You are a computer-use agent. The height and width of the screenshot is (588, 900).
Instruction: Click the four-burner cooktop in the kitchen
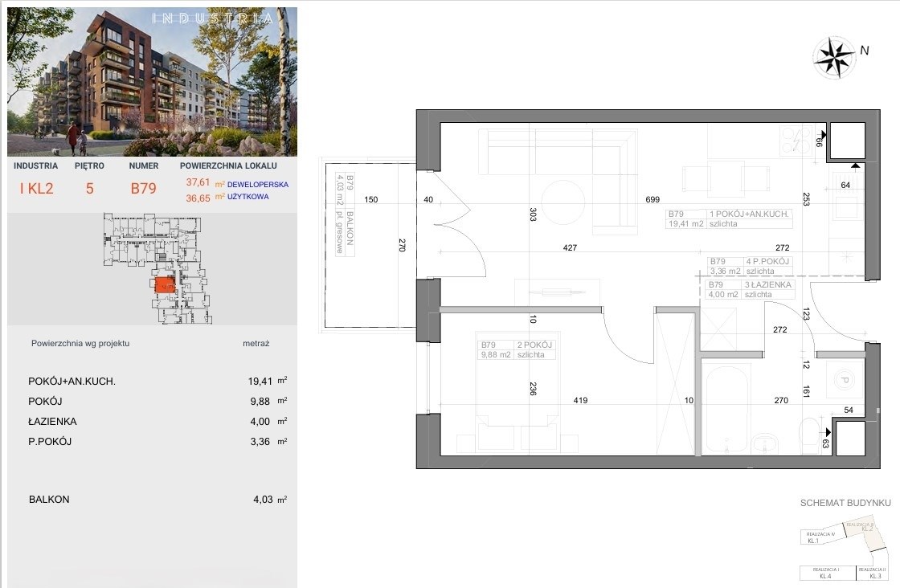794,141
